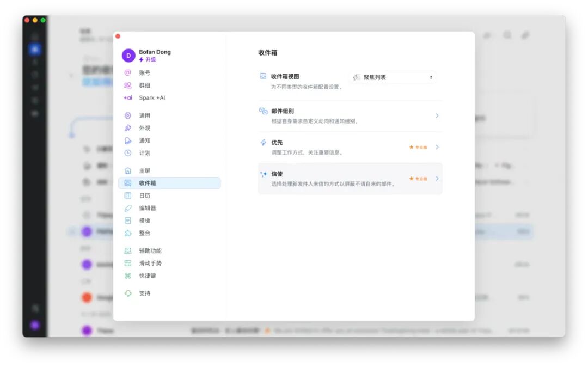This screenshot has height=367, width=588.
Task: Open the 日历 calendar icon
Action: point(128,195)
